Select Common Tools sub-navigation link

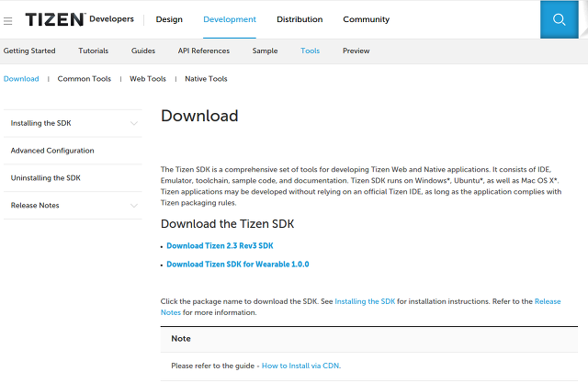coord(85,79)
